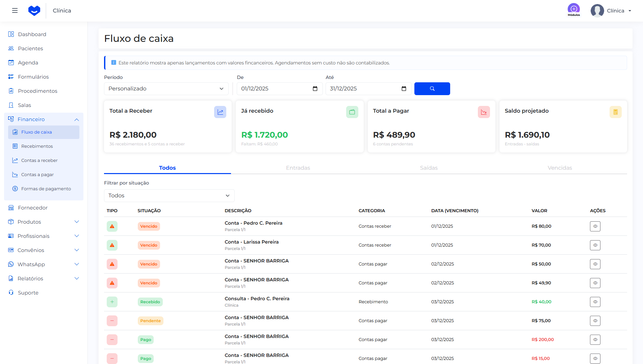Click the blue search button
Viewport: 643px width, 364px height.
click(x=432, y=89)
